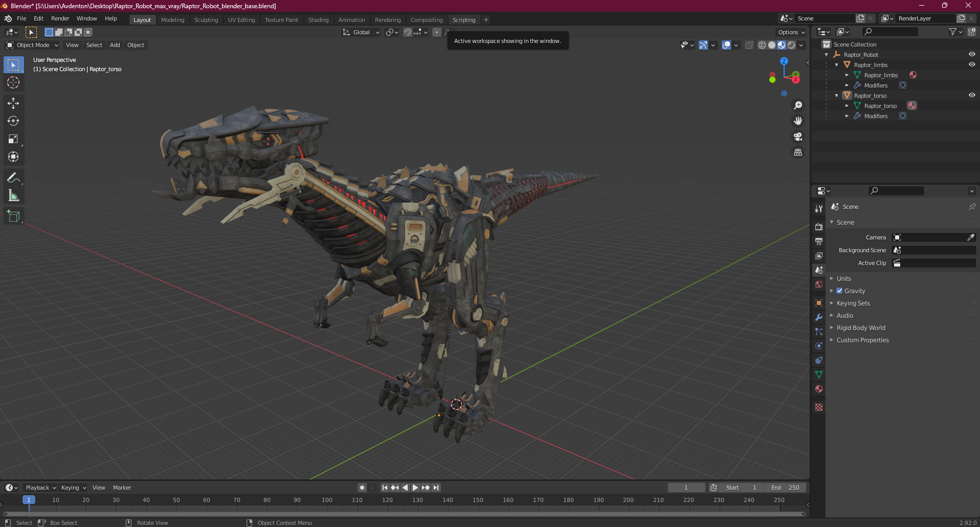Collapse Raptor_limbs tree item
The height and width of the screenshot is (527, 980).
(837, 64)
